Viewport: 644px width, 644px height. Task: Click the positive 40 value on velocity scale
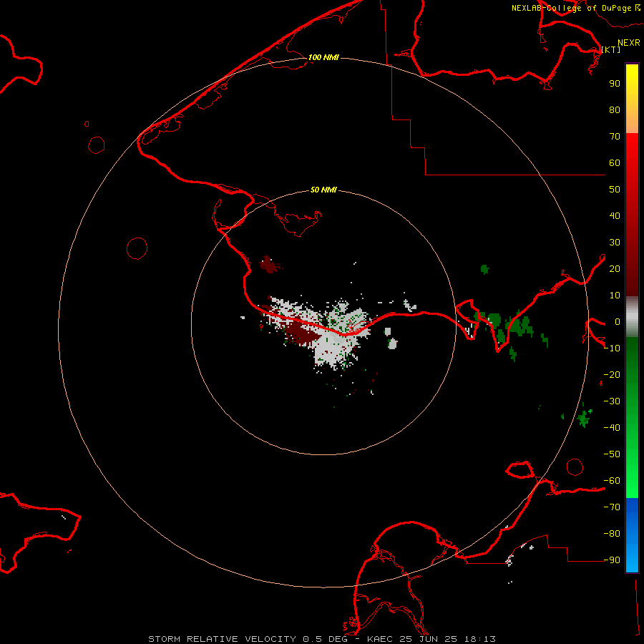coord(615,215)
